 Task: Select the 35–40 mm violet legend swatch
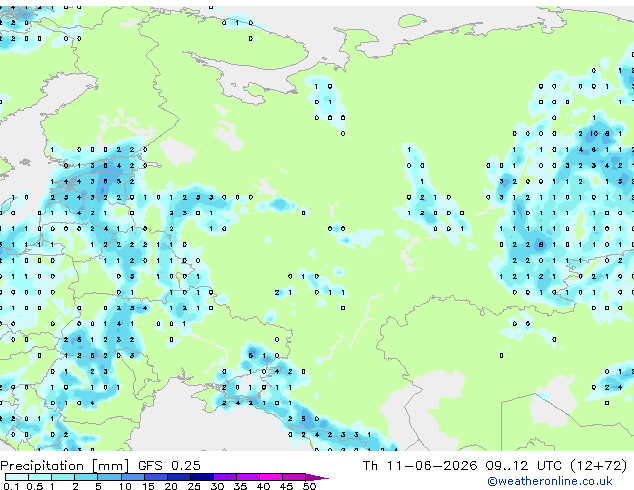coord(247,477)
